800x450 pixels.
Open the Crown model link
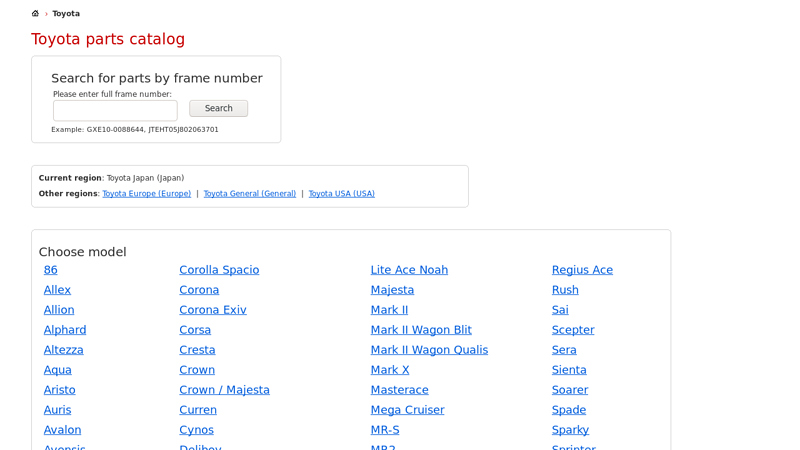pyautogui.click(x=197, y=369)
